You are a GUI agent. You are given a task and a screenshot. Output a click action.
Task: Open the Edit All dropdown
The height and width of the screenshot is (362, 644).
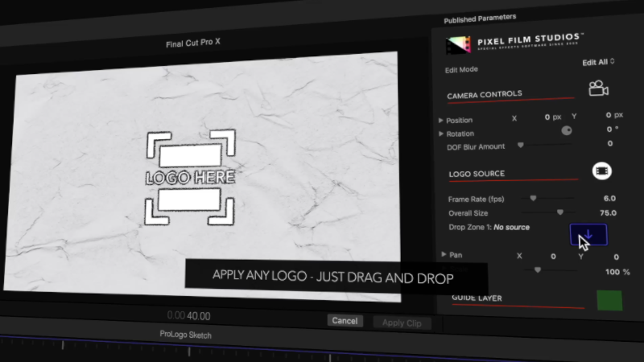(x=598, y=62)
